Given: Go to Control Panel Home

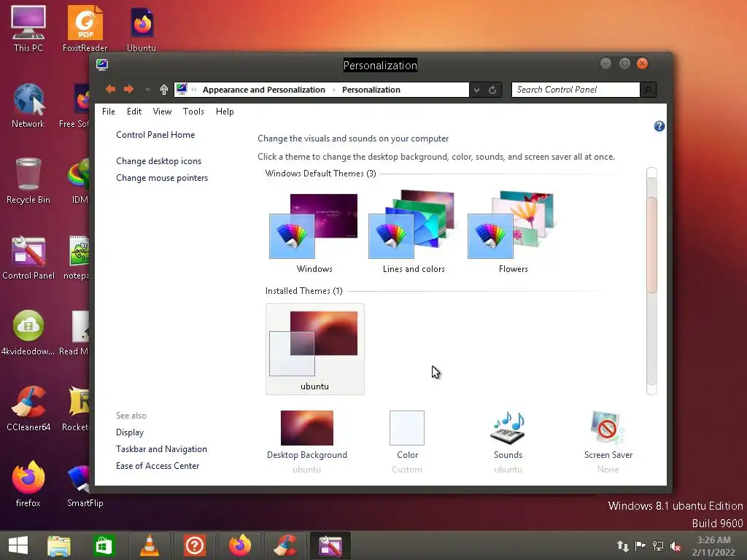Looking at the screenshot, I should (155, 135).
